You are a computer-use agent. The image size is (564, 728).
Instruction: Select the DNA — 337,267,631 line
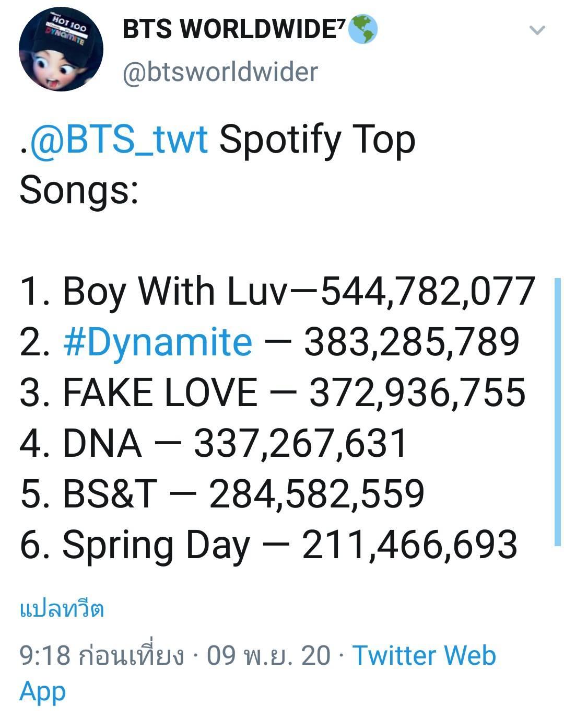pyautogui.click(x=213, y=443)
